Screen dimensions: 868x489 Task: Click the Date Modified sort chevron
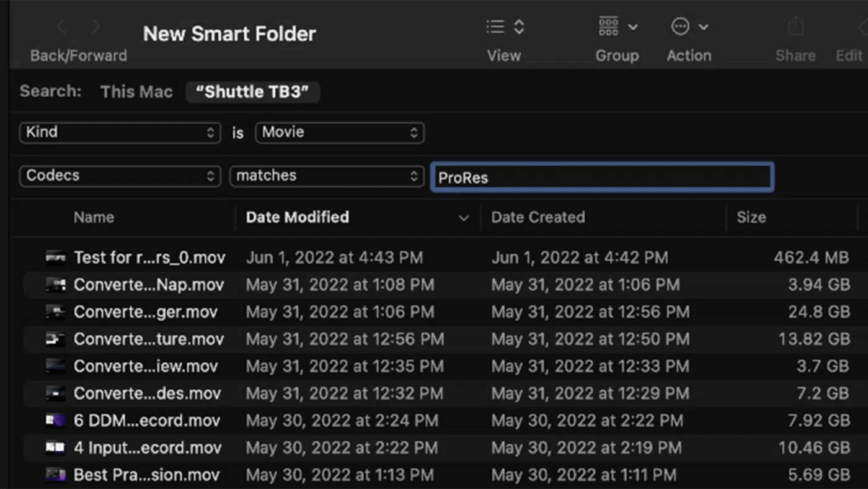pos(463,218)
